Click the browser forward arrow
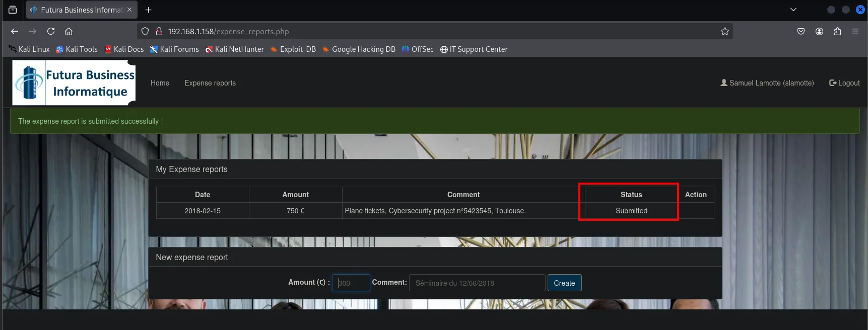Viewport: 868px width, 330px height. [x=33, y=31]
